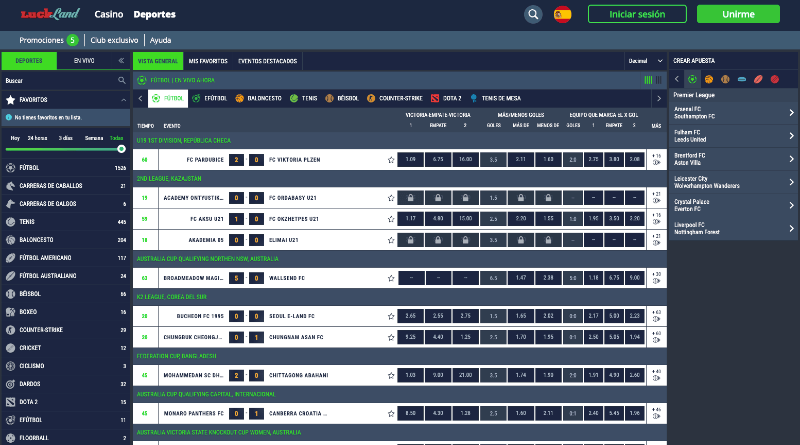Change language via Spanish flag icon

click(562, 14)
